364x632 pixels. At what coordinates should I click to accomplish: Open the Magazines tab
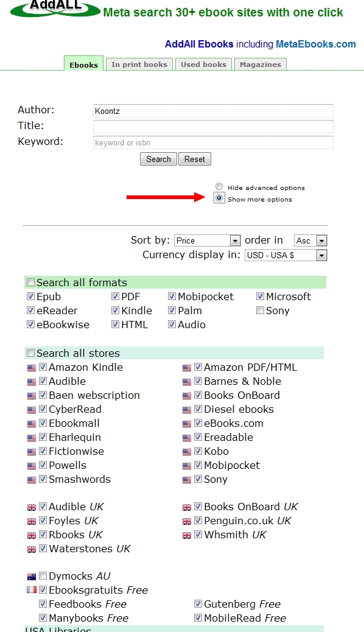tap(261, 65)
